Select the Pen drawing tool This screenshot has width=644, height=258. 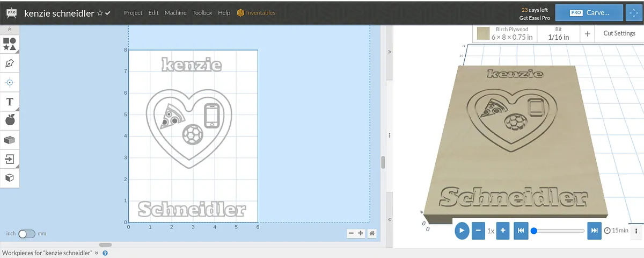click(10, 63)
